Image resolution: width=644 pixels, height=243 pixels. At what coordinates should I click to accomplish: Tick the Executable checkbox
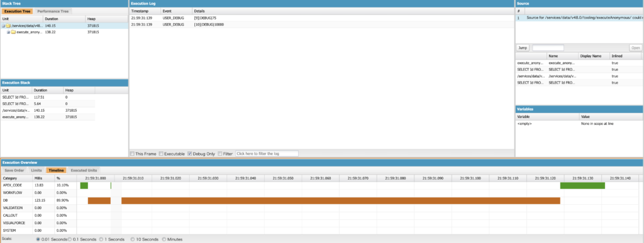pyautogui.click(x=161, y=154)
